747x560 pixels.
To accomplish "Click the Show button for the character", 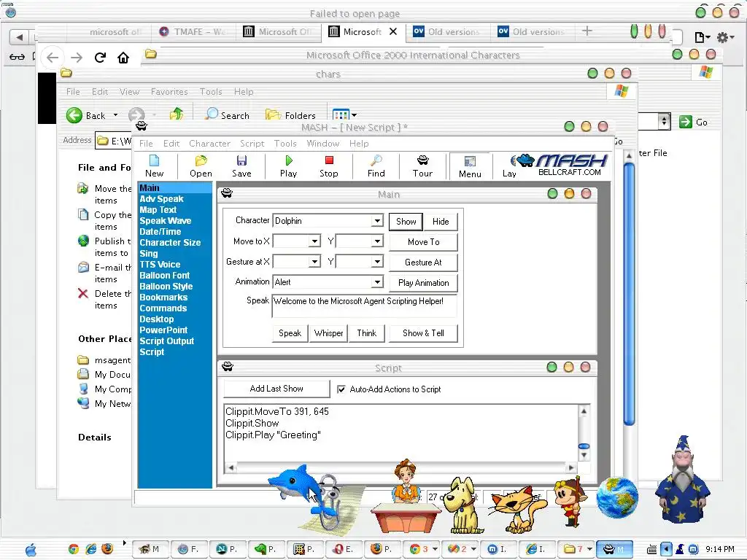I will tap(406, 222).
